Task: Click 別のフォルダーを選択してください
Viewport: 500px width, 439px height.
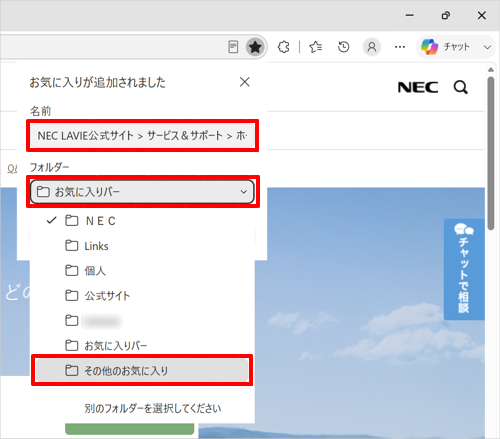Action: tap(153, 408)
